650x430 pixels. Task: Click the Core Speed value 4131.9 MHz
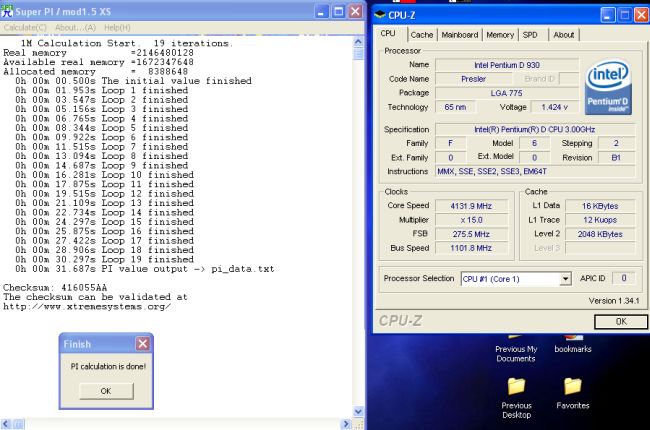[471, 206]
